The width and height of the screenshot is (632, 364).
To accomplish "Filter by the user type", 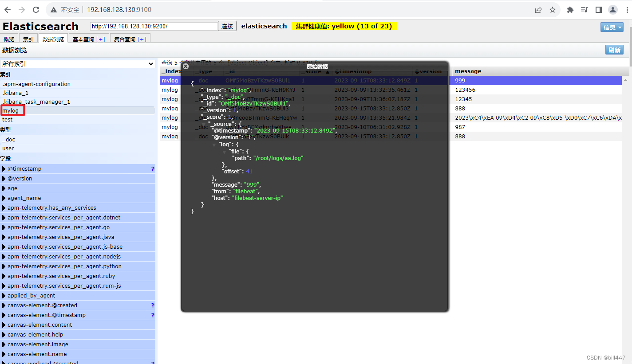I will coord(78,148).
